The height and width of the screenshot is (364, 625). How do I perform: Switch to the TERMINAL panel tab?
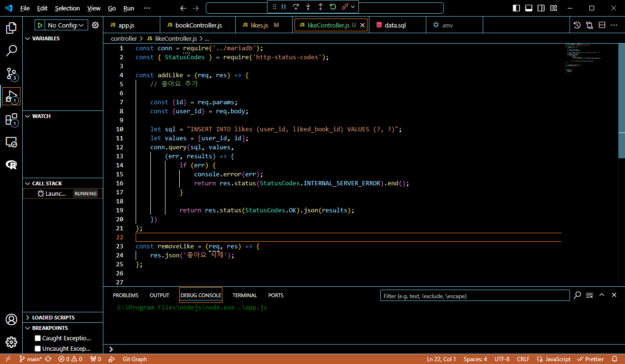pos(245,295)
